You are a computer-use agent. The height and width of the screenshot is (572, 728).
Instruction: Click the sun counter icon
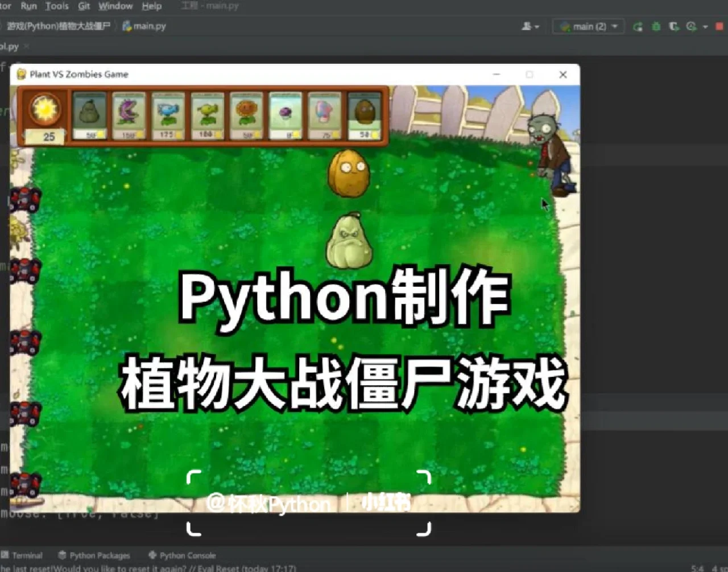(45, 109)
